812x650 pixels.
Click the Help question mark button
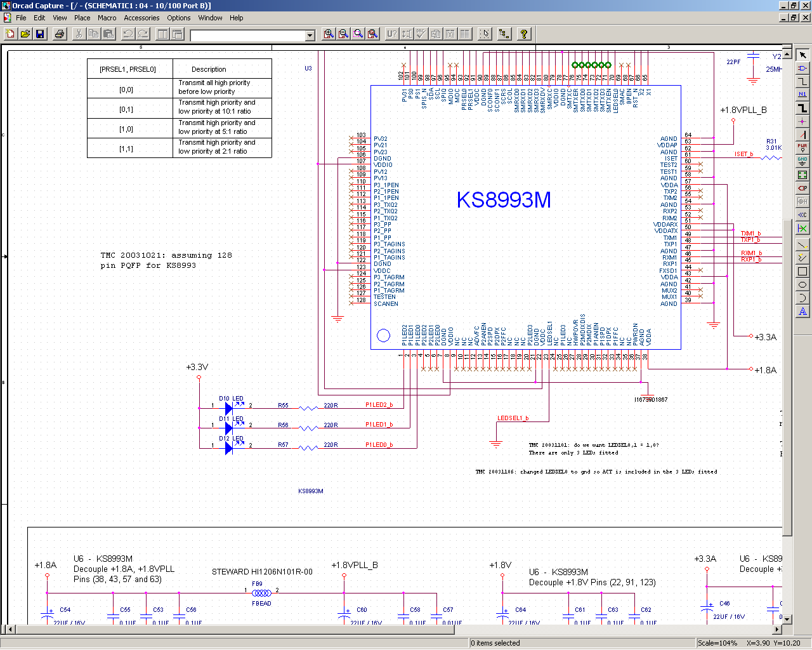click(x=524, y=34)
